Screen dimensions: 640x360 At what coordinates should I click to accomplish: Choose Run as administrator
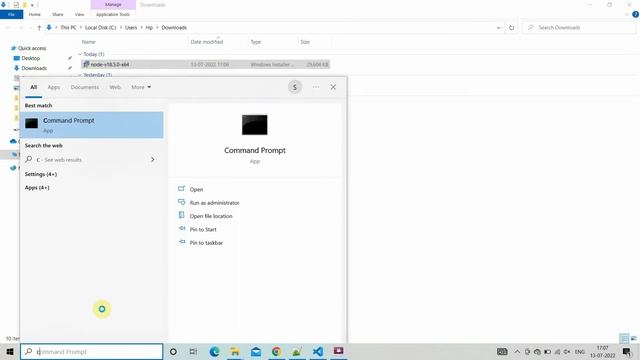(x=214, y=203)
